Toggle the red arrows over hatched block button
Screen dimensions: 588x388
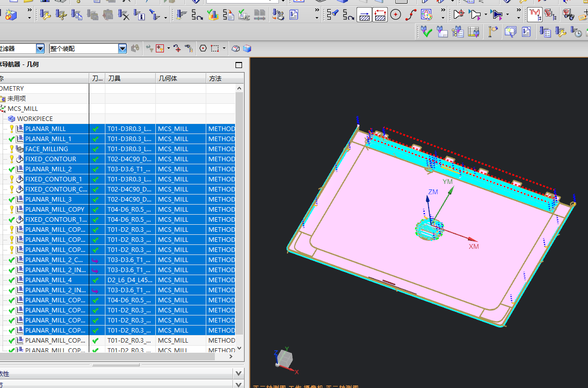380,15
